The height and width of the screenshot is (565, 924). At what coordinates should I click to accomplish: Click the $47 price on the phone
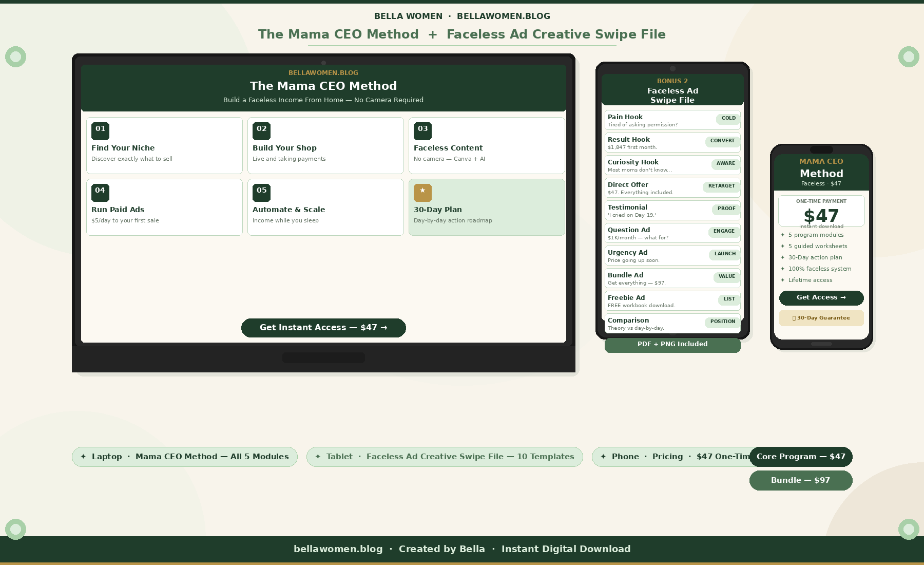click(821, 216)
